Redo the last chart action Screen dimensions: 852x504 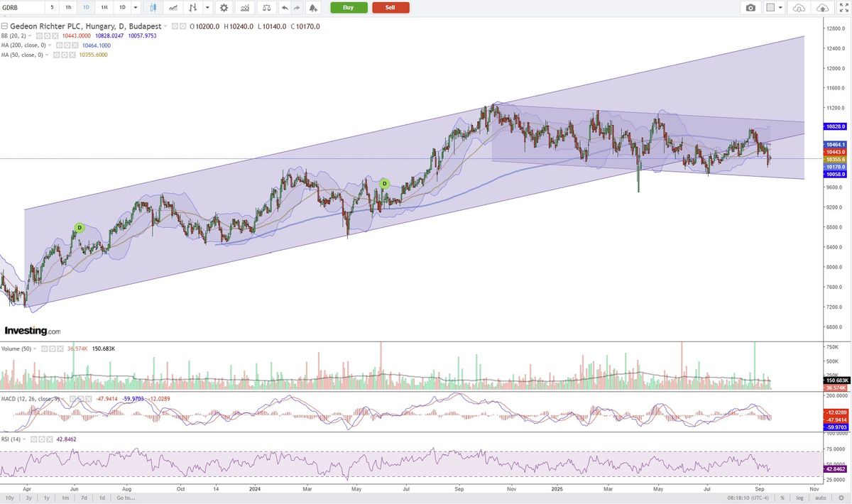pos(297,7)
